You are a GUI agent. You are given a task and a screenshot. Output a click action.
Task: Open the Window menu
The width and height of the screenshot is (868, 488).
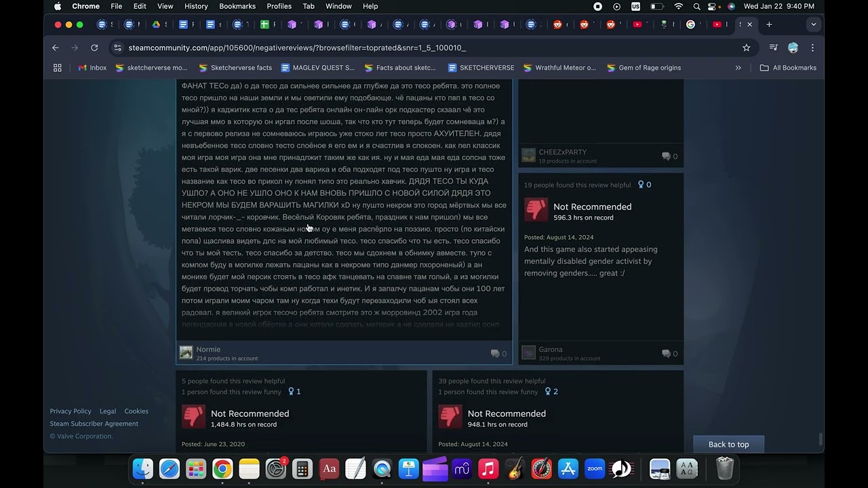(x=338, y=6)
